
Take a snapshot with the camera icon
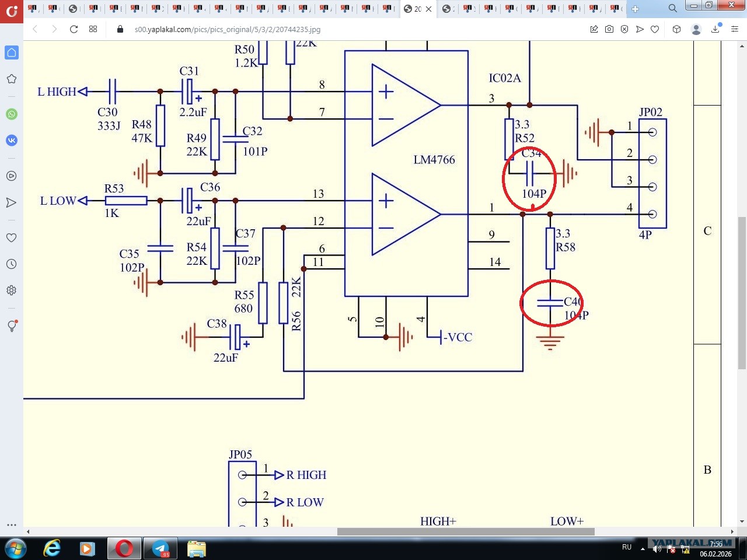pyautogui.click(x=609, y=29)
